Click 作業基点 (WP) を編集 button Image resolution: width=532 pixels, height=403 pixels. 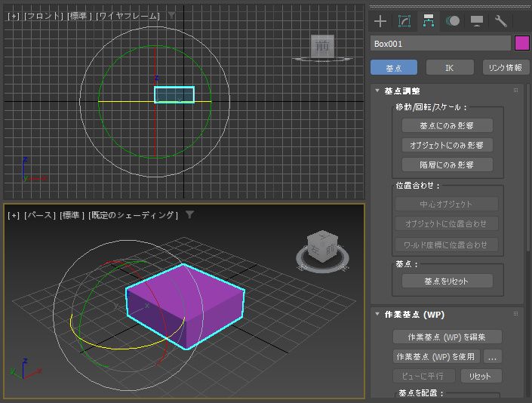pos(447,337)
